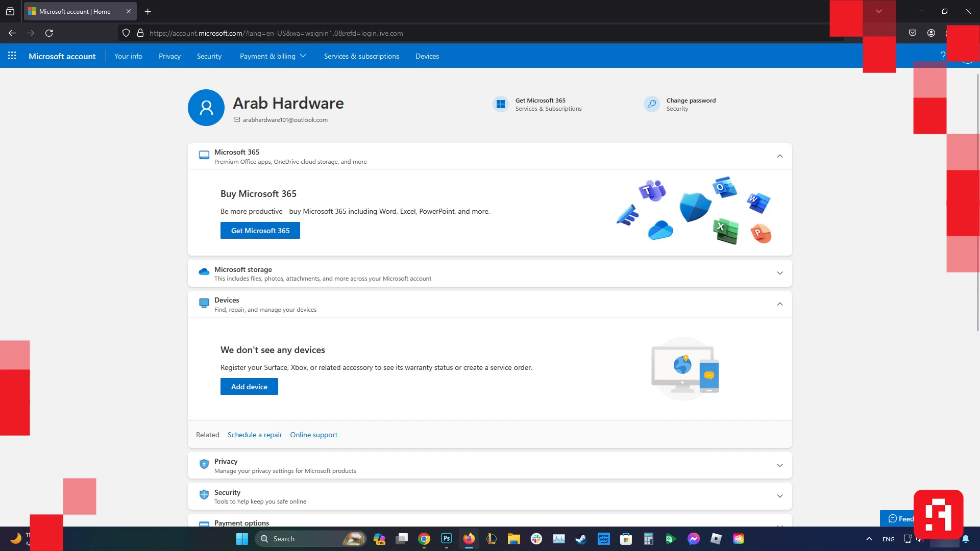
Task: Click the site padlock security icon
Action: (x=140, y=33)
